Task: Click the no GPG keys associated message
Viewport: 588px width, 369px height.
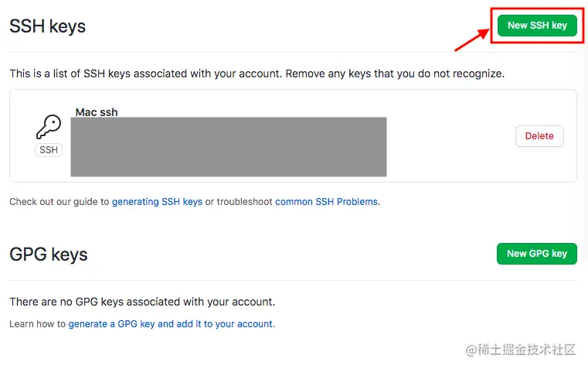Action: 142,302
